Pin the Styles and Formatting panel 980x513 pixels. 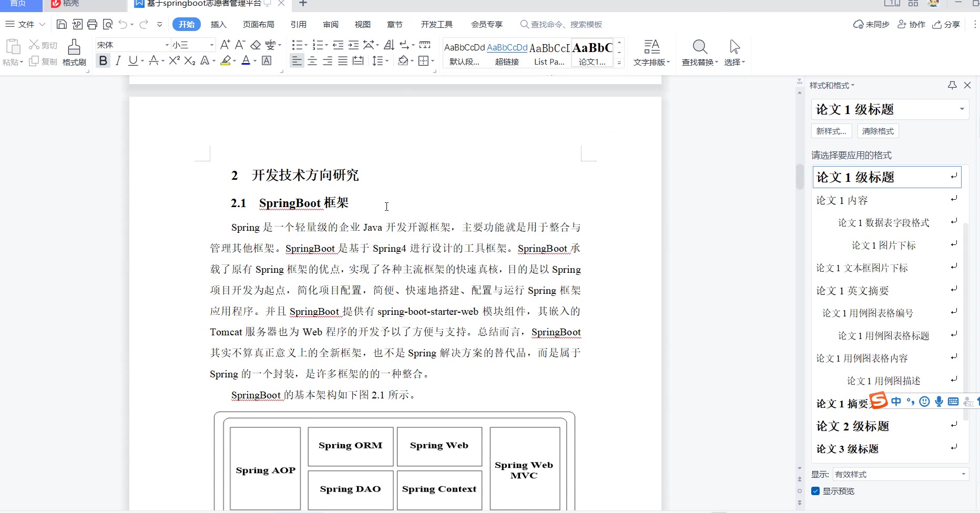click(952, 85)
